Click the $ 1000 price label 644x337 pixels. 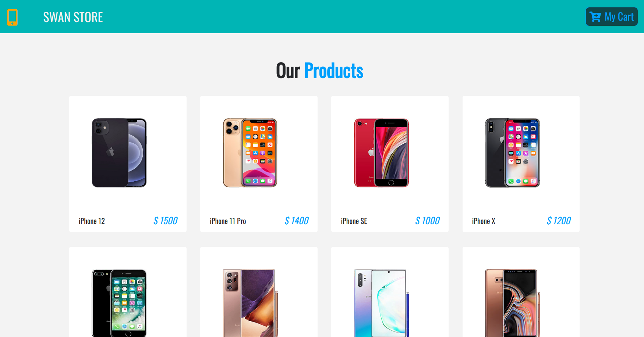coord(428,221)
